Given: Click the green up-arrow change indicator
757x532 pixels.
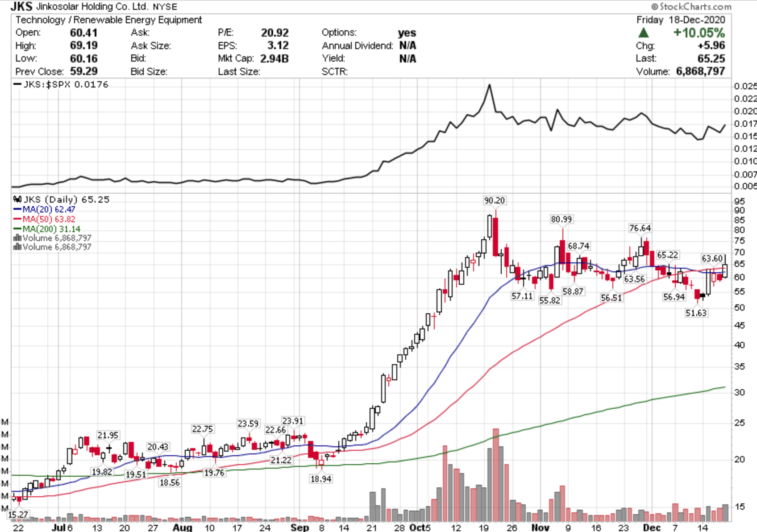Looking at the screenshot, I should pos(643,33).
